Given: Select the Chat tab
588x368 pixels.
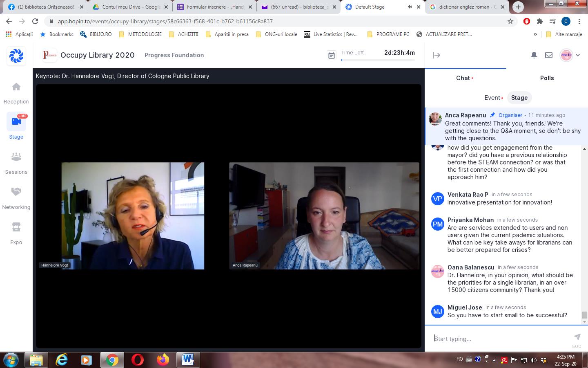Looking at the screenshot, I should point(463,78).
